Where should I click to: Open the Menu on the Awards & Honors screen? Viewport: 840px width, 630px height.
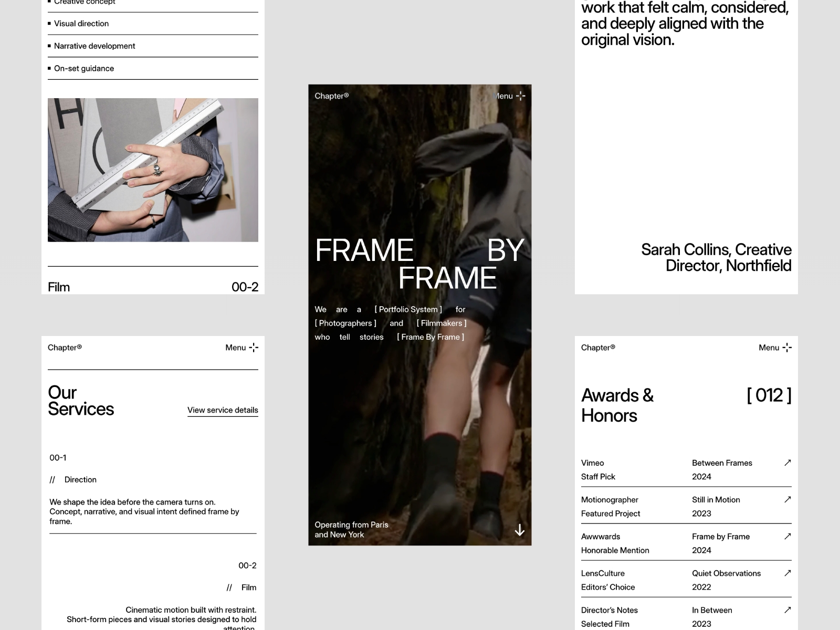click(x=775, y=347)
